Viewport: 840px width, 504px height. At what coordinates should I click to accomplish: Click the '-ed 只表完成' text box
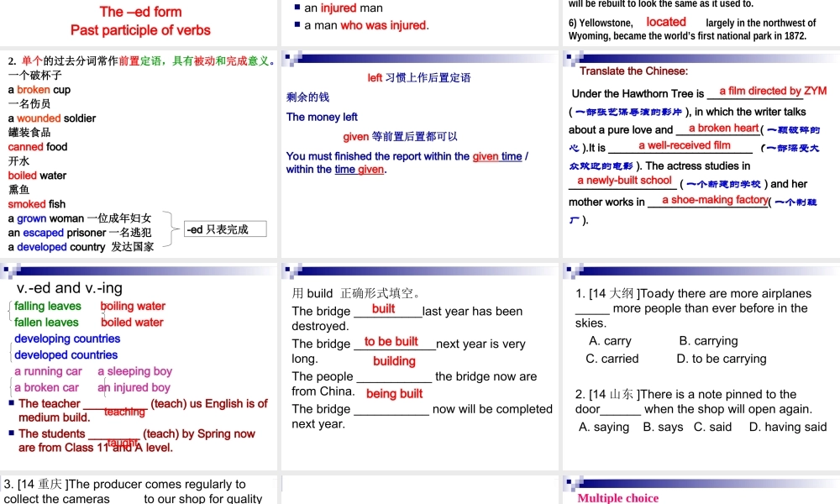point(225,229)
